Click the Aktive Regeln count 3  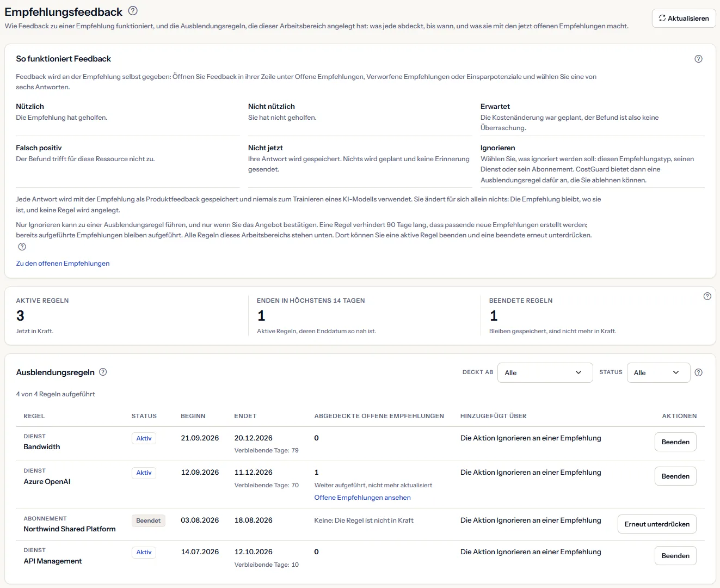click(20, 316)
